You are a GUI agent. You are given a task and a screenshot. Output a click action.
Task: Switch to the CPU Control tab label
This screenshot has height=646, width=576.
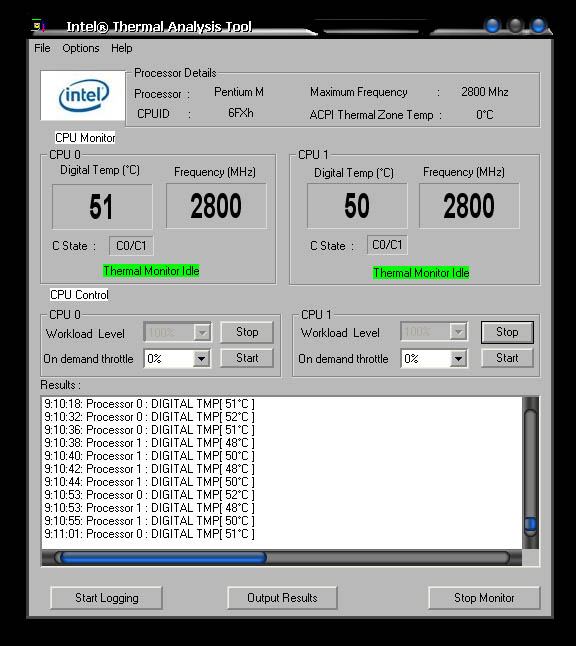[79, 295]
